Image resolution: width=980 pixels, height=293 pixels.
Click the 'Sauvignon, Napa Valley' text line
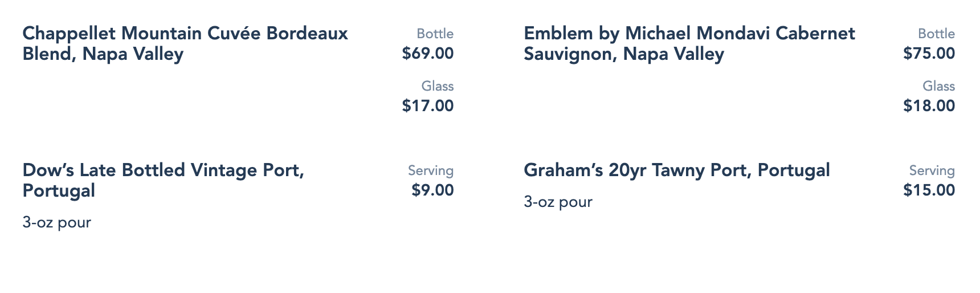point(624,54)
